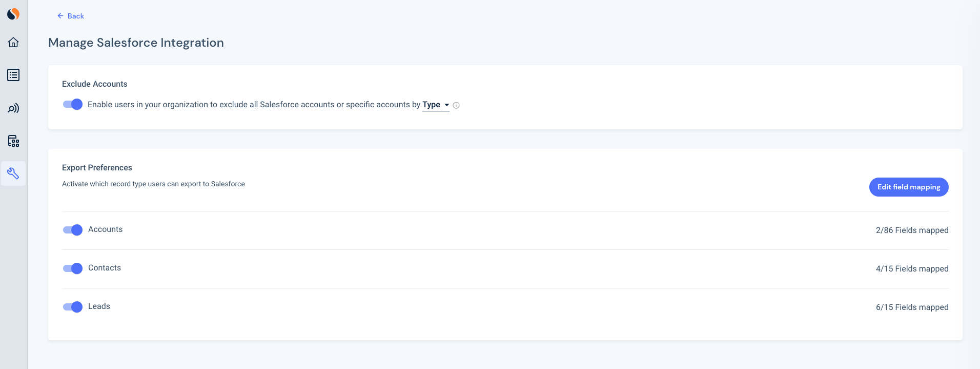Click the Export Preferences heading
The image size is (980, 369).
click(x=97, y=168)
